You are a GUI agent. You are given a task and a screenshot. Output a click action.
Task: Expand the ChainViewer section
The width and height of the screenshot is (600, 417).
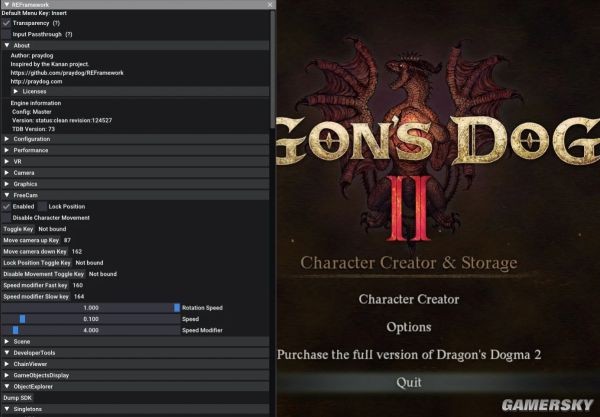(x=135, y=364)
